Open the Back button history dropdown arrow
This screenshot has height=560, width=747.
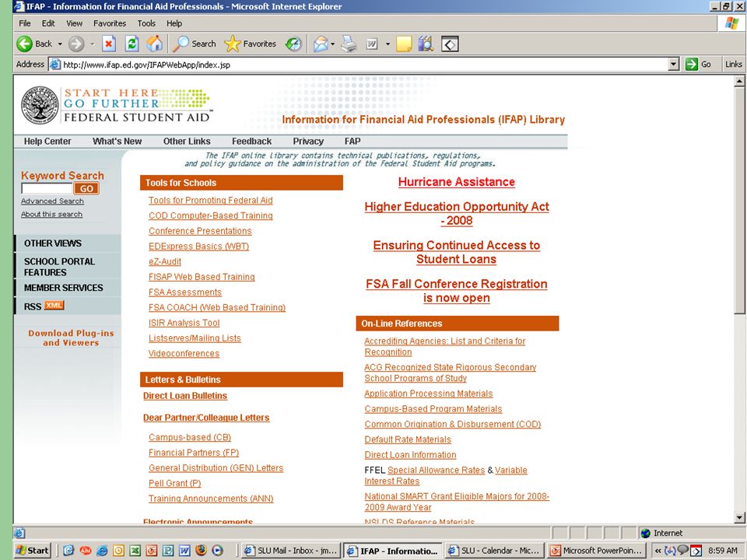60,44
